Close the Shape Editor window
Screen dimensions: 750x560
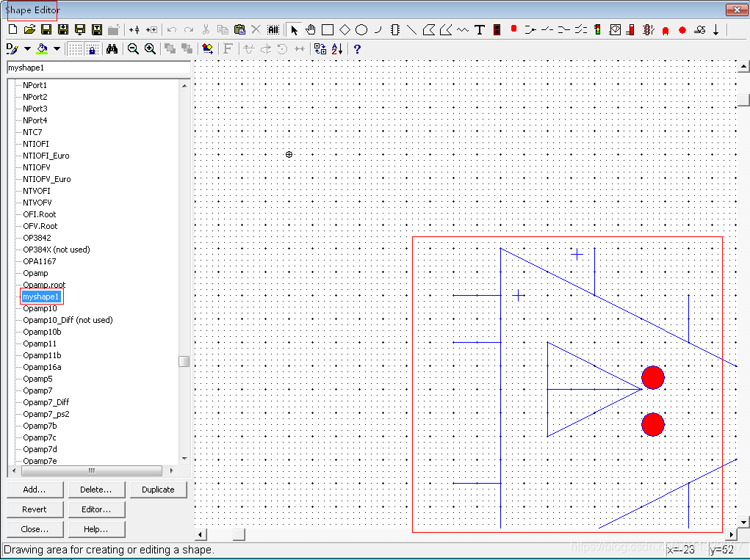[x=737, y=10]
